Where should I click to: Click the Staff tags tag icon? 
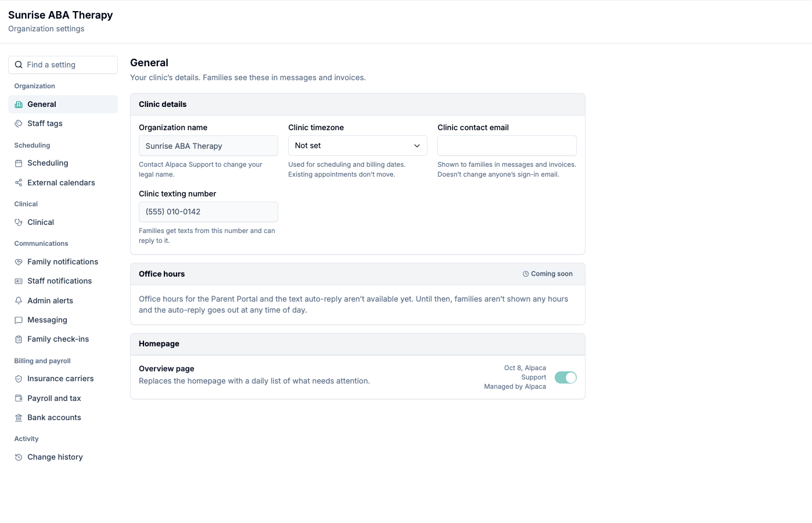point(19,124)
